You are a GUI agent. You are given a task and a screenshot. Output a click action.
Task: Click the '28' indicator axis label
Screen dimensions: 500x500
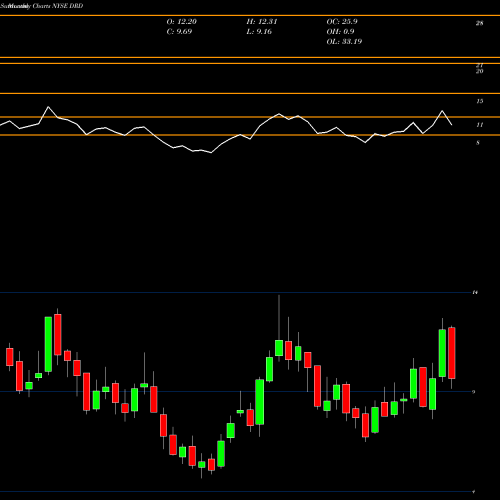point(479,23)
